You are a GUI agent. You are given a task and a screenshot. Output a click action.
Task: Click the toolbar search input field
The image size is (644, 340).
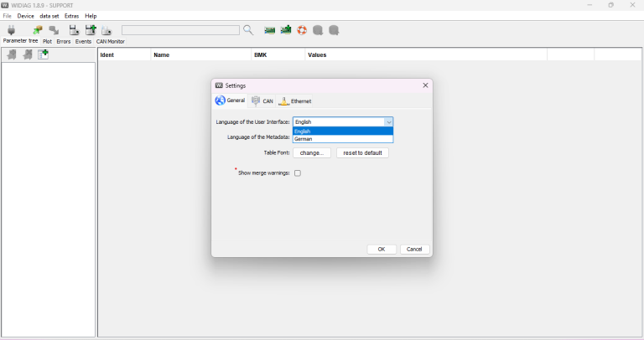tap(180, 30)
